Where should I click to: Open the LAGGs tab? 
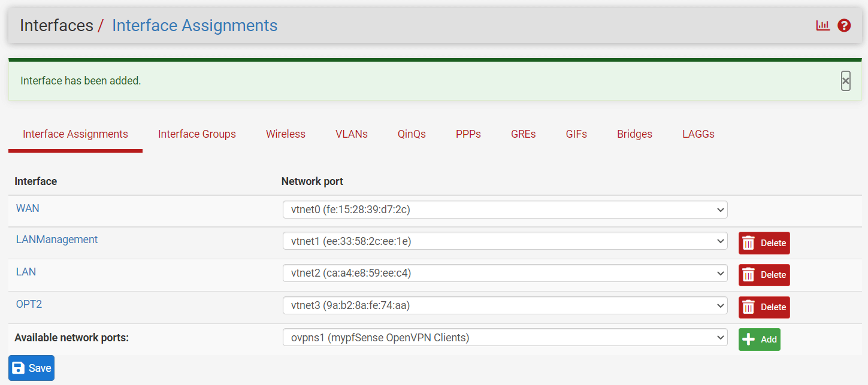698,134
